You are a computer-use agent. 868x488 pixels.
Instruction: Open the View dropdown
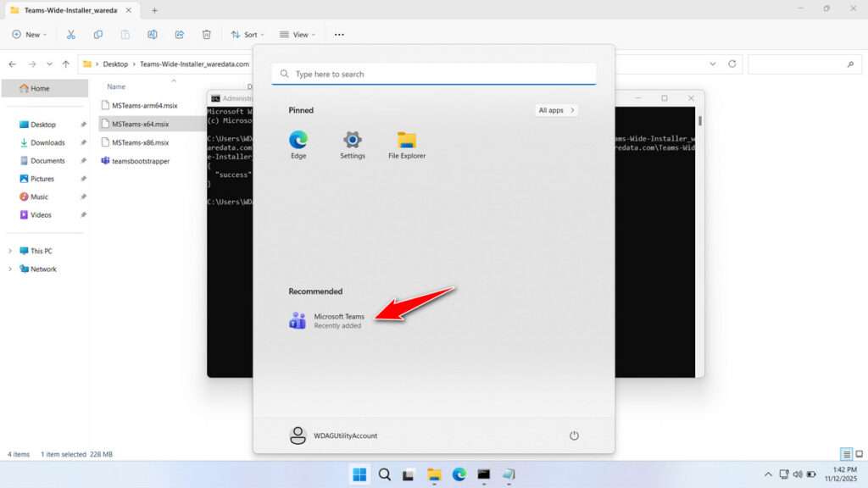(x=298, y=34)
